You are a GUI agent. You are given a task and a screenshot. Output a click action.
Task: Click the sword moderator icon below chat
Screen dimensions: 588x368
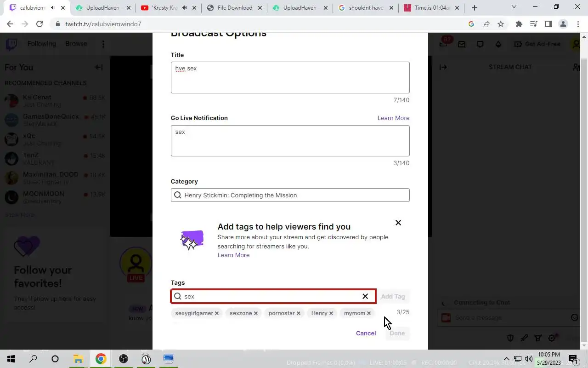click(524, 338)
